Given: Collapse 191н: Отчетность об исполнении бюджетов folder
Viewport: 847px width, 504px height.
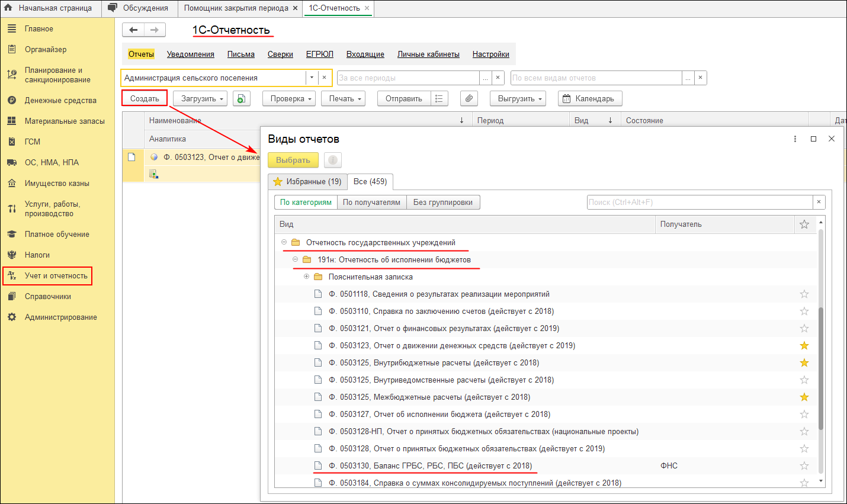Looking at the screenshot, I should 295,259.
